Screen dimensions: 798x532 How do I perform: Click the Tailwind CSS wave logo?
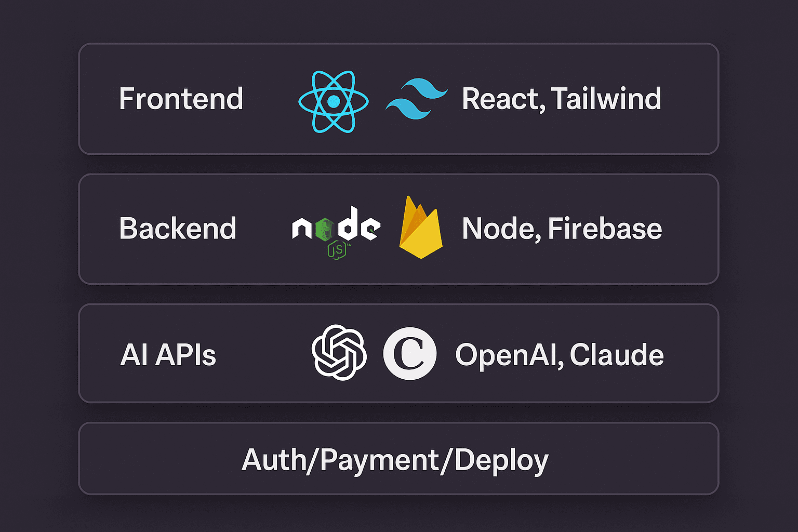click(417, 99)
